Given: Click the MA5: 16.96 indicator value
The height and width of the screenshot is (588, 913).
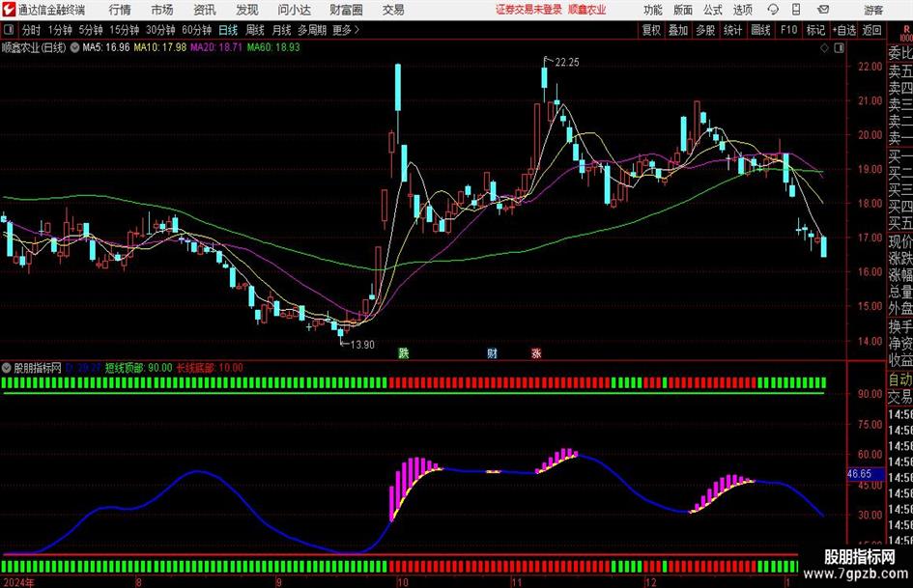Looking at the screenshot, I should pos(106,47).
